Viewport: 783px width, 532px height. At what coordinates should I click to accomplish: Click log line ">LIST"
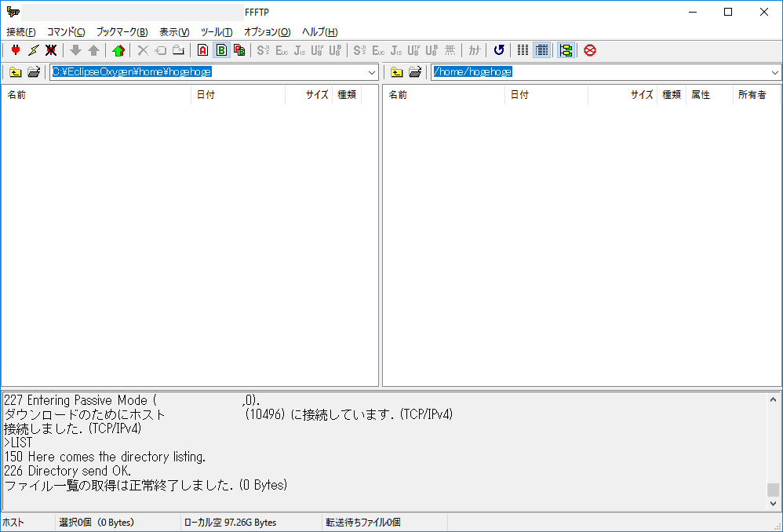pos(18,443)
